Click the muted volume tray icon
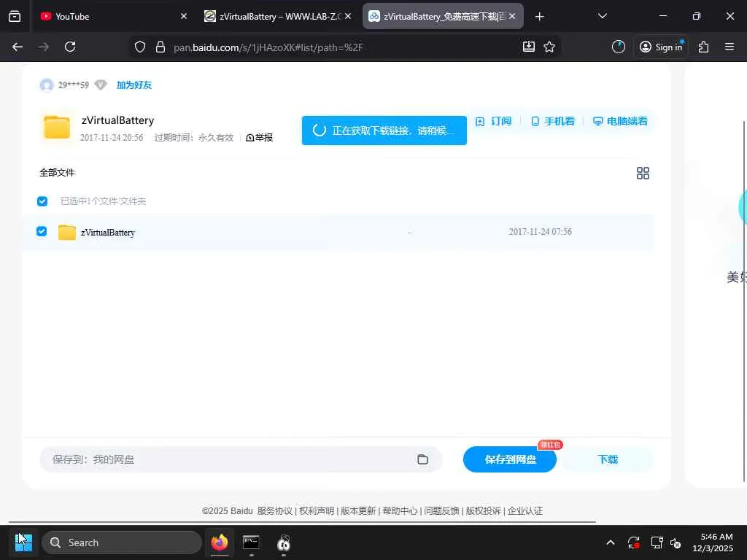 (676, 542)
